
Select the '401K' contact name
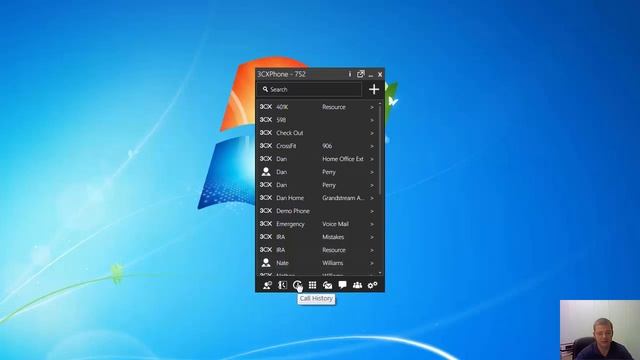(x=282, y=107)
